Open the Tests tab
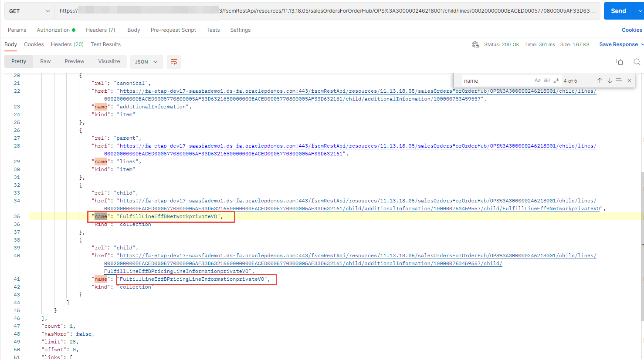The height and width of the screenshot is (360, 644). coord(213,30)
